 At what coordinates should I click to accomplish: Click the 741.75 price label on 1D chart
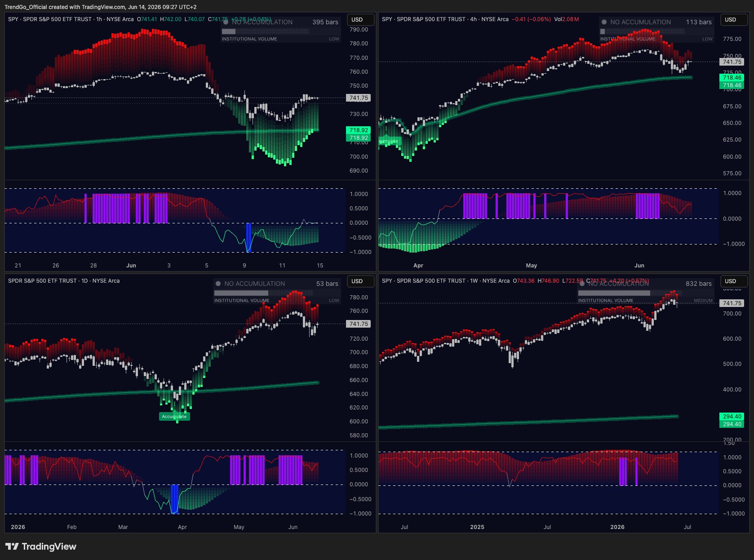pos(359,324)
